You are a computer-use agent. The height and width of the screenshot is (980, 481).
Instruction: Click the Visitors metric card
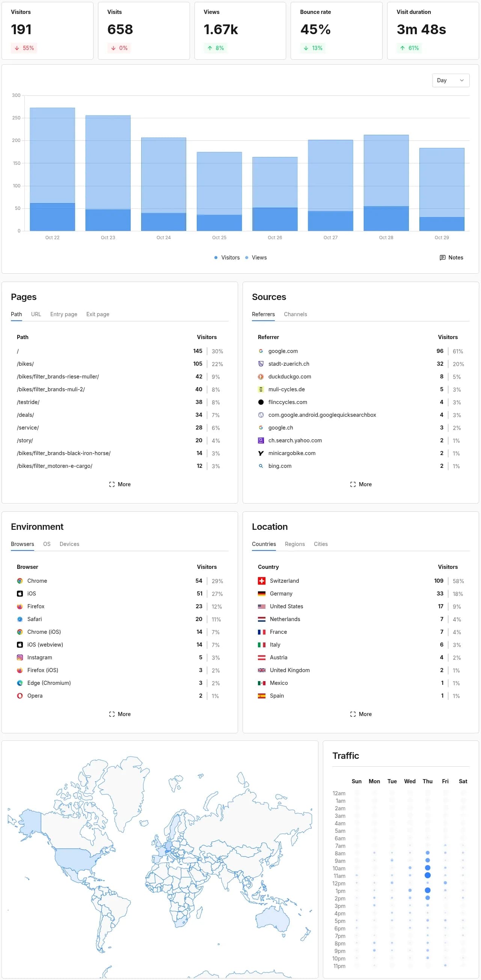[48, 31]
